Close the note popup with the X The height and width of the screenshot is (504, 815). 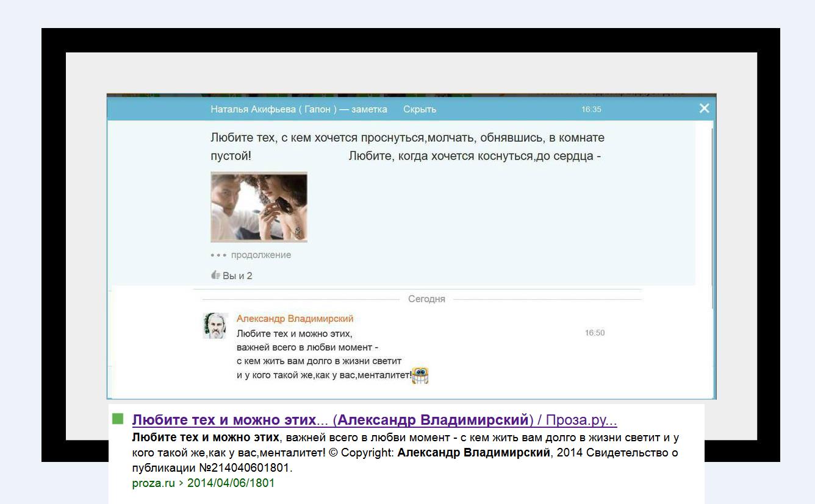tap(704, 108)
